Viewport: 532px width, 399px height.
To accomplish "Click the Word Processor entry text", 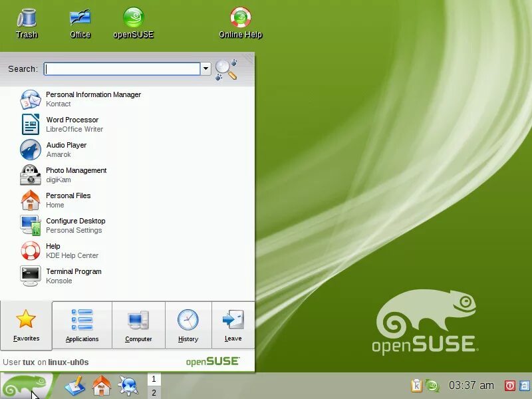I will point(72,120).
